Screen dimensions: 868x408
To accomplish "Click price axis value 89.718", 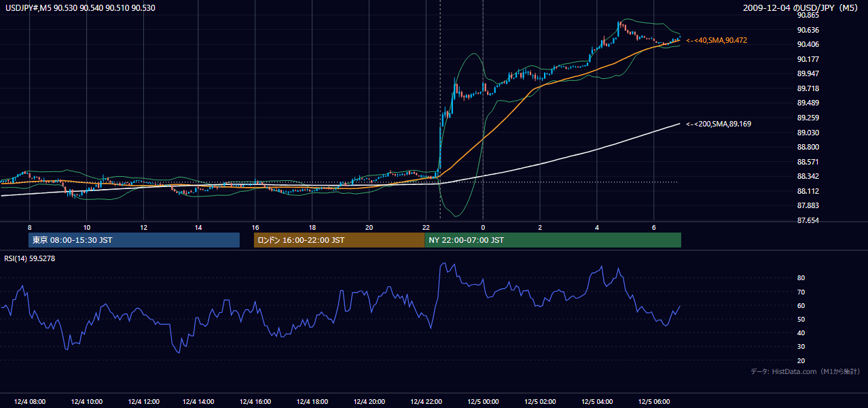I will (807, 88).
